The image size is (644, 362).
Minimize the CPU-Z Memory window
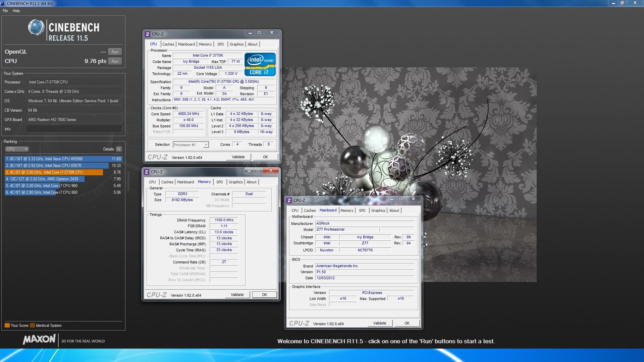pyautogui.click(x=249, y=171)
